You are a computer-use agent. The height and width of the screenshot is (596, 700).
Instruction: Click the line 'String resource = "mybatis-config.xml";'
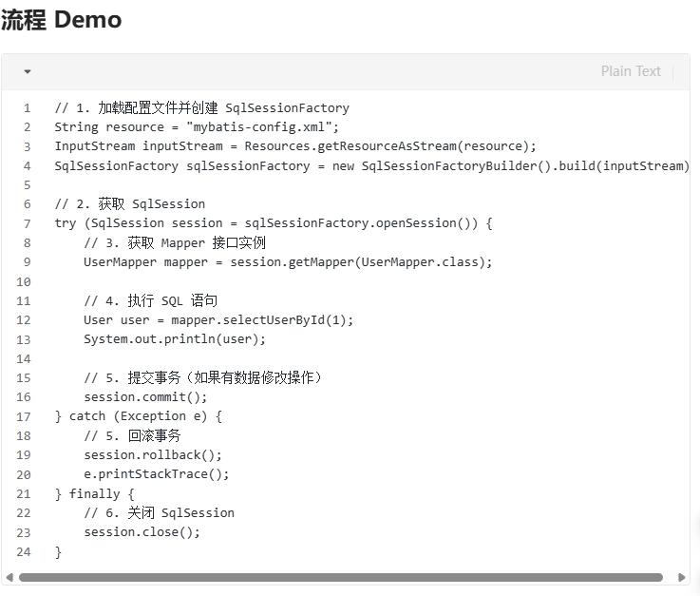[197, 127]
